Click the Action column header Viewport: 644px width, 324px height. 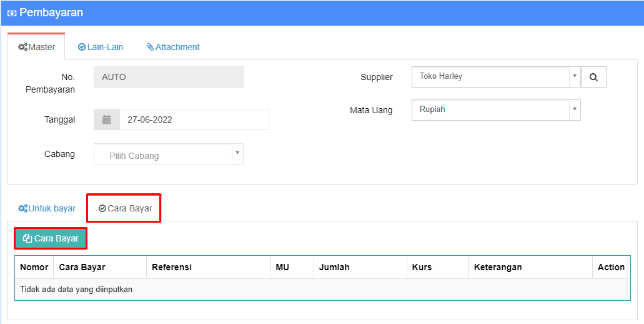click(x=611, y=267)
